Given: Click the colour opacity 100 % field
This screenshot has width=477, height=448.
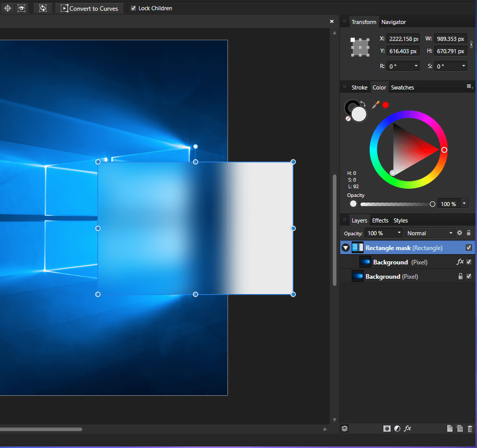Looking at the screenshot, I should click(x=449, y=204).
